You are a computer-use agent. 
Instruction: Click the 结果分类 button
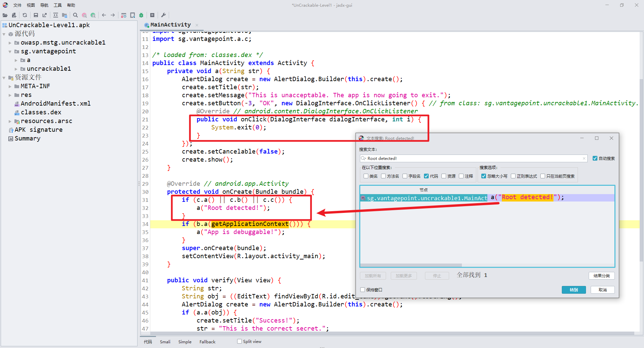point(601,276)
